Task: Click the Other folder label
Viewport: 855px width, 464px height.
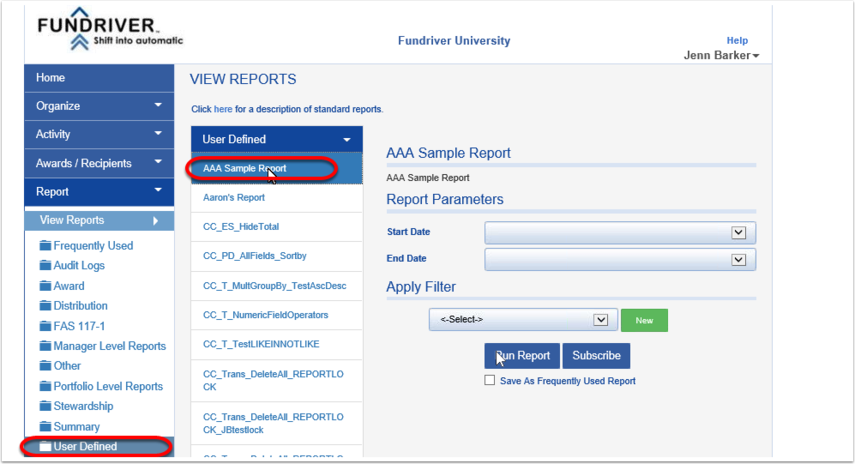Action: coord(67,365)
